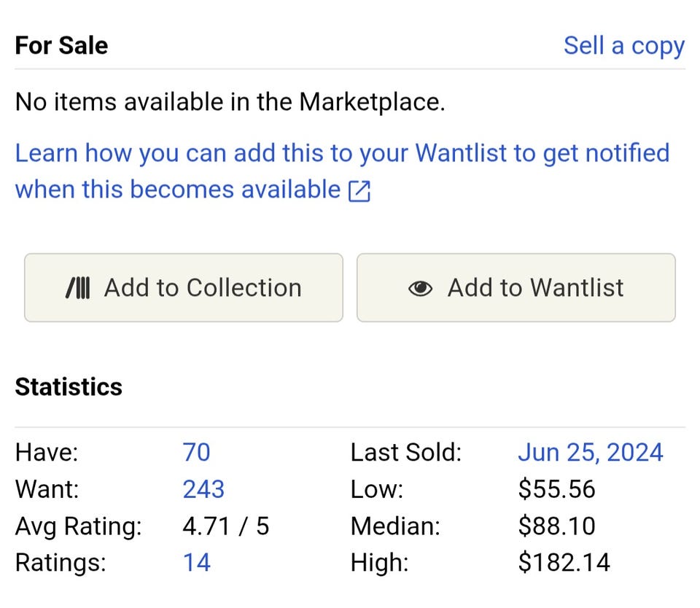Open the Wantlist notification help link
The width and height of the screenshot is (700, 608).
[x=341, y=154]
